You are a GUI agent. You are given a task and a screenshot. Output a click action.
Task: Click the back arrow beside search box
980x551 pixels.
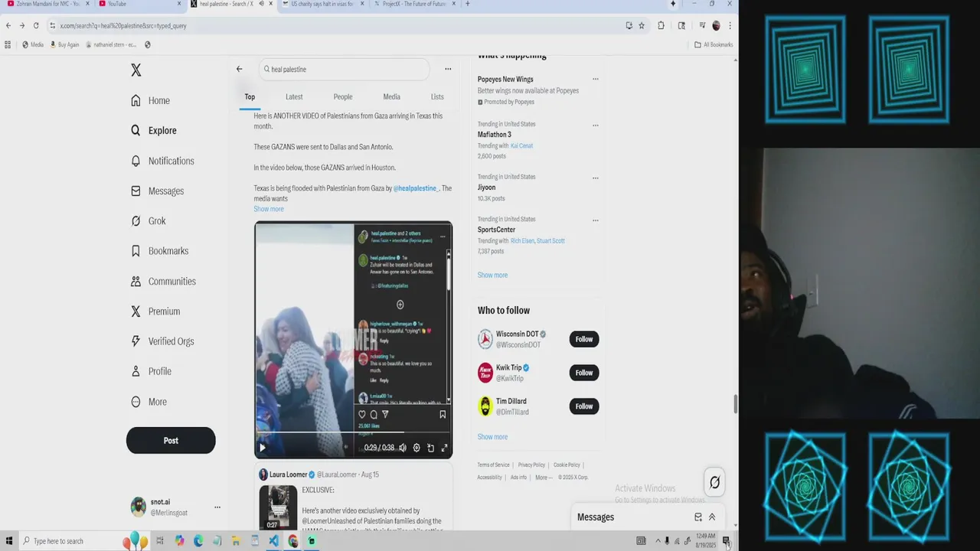(239, 69)
